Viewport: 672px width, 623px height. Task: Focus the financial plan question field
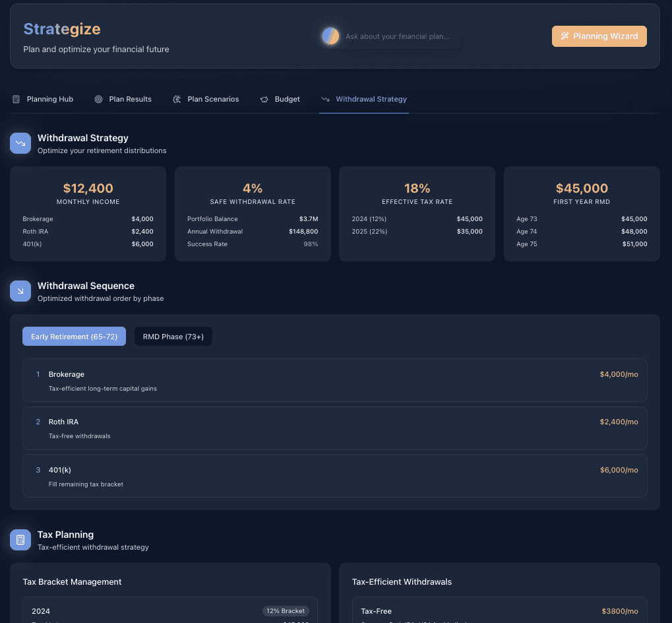[398, 36]
